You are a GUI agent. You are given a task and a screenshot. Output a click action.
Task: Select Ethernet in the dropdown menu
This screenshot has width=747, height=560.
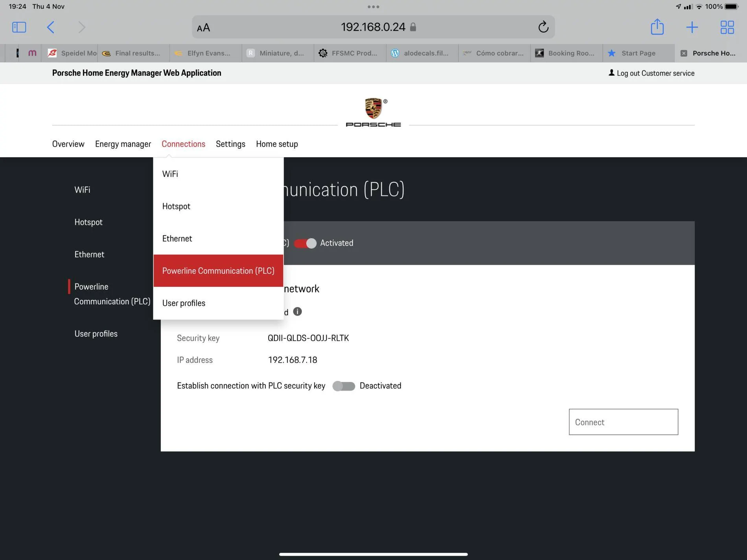point(218,238)
